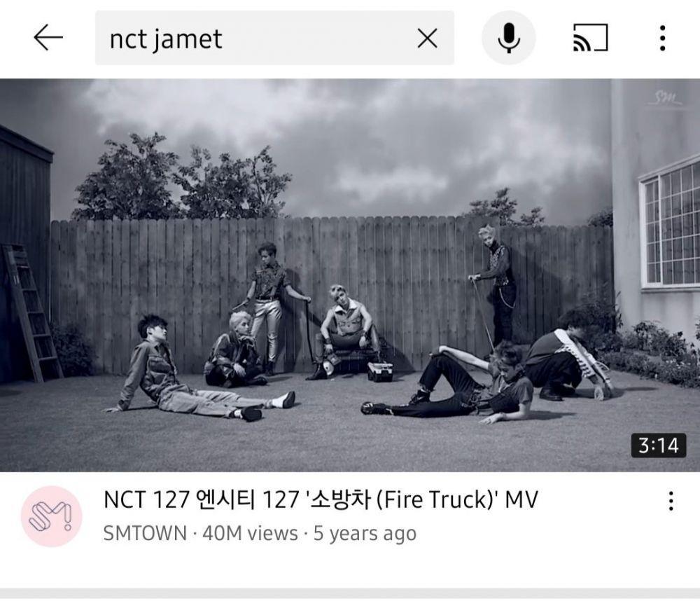Open NCT 127 Fire Truck video title
700x601 pixels.
tap(321, 499)
